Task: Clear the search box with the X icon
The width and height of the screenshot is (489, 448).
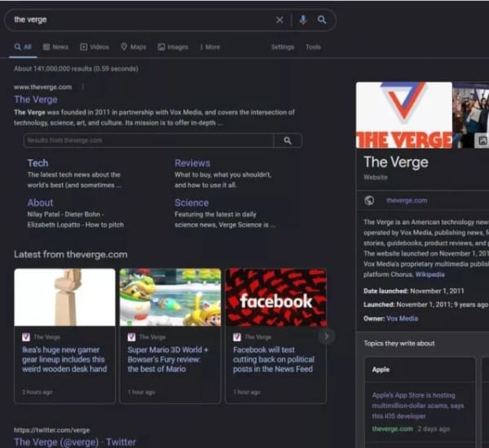Action: (x=280, y=20)
